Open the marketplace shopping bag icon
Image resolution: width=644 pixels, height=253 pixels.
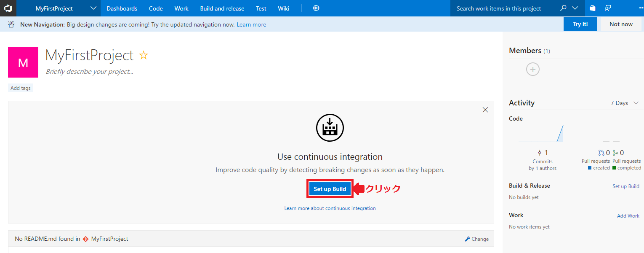593,8
